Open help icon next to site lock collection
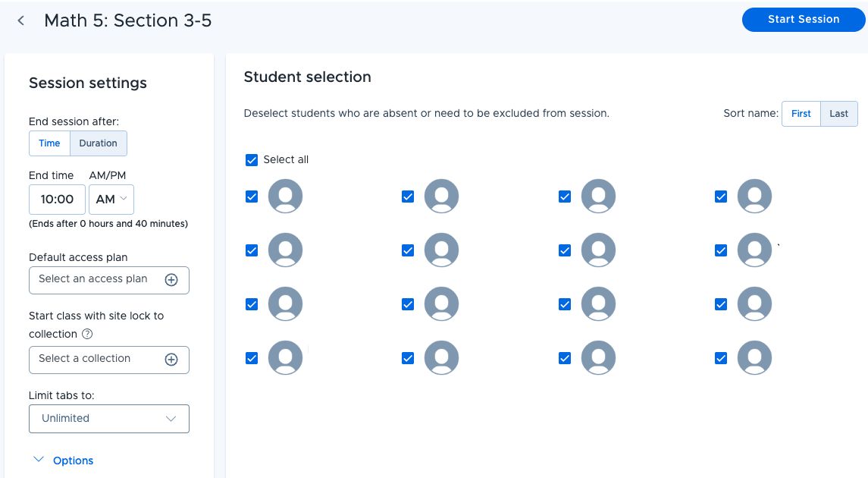Viewport: 868px width, 478px height. [87, 334]
